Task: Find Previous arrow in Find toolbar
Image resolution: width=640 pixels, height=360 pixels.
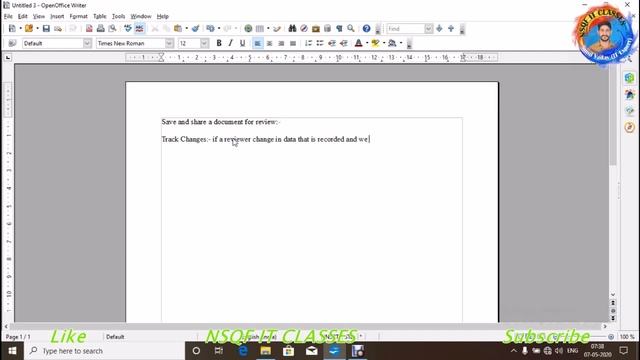Action: (x=451, y=29)
